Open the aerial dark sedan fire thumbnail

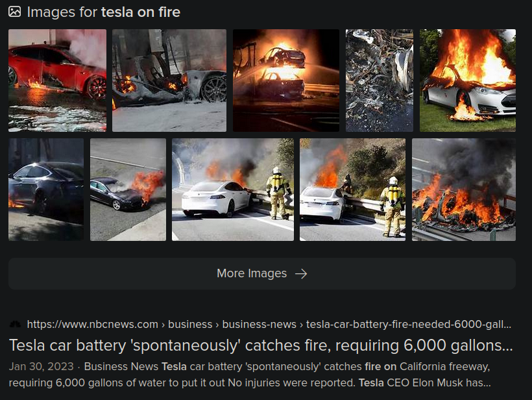[x=128, y=190]
